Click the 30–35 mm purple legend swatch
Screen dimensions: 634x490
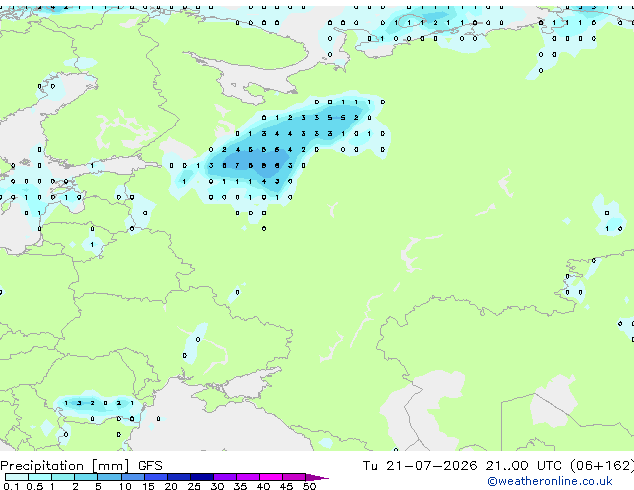(x=225, y=477)
